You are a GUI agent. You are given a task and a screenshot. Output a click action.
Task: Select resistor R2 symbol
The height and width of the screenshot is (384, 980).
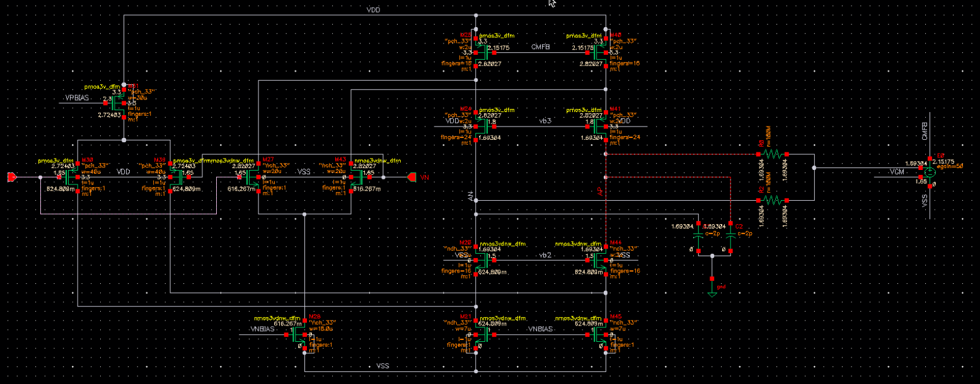tap(772, 200)
